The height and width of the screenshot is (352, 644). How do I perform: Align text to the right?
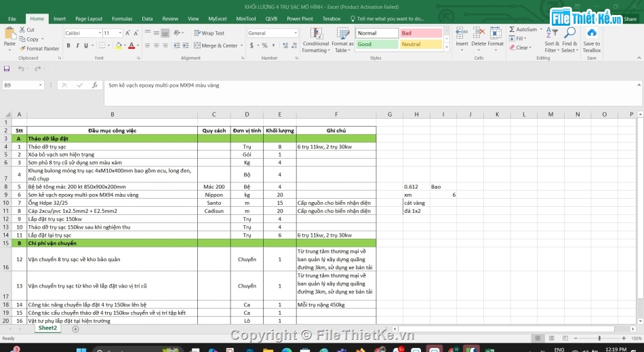pos(165,45)
